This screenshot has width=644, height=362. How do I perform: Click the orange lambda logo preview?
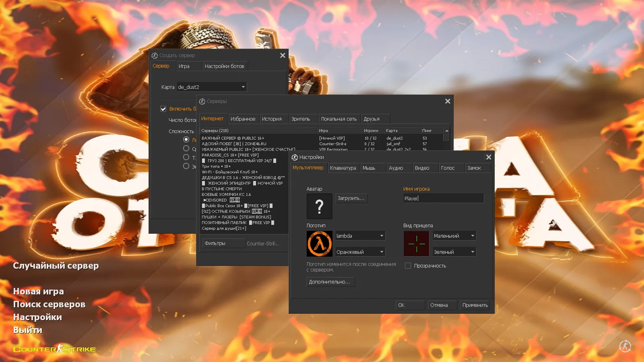pos(320,244)
